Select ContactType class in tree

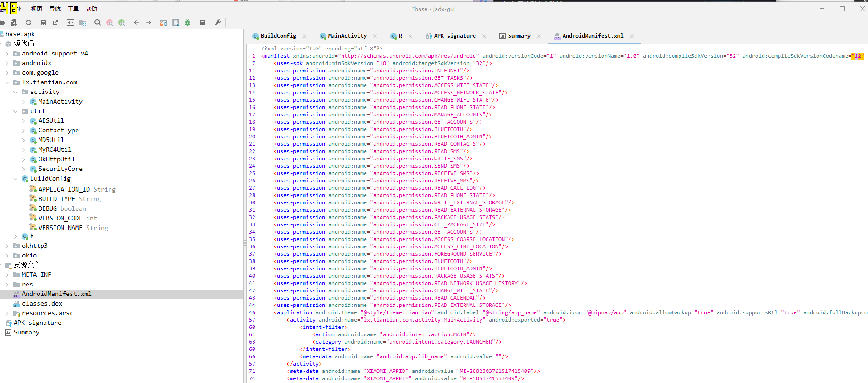click(x=58, y=131)
